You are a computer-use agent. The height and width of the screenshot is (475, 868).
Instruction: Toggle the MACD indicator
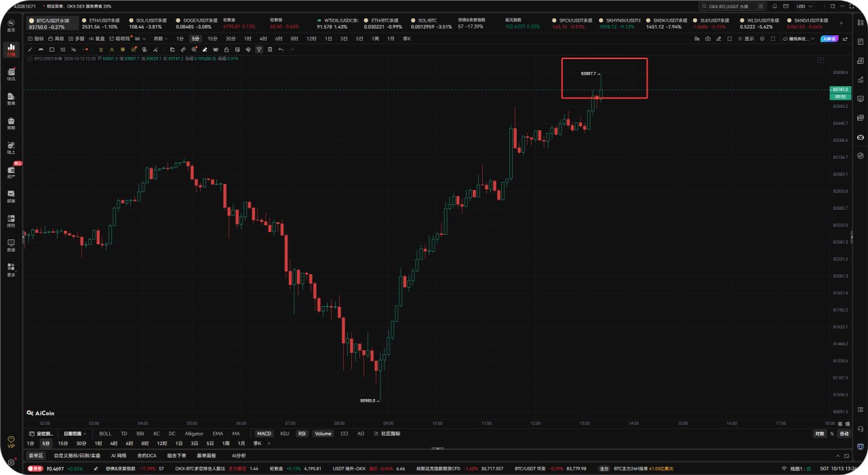[x=264, y=433]
